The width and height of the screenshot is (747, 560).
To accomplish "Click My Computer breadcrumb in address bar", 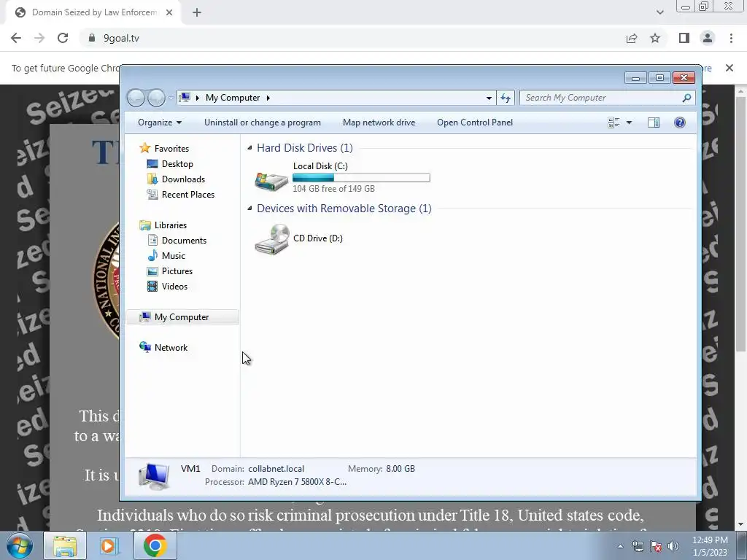I will tap(233, 98).
